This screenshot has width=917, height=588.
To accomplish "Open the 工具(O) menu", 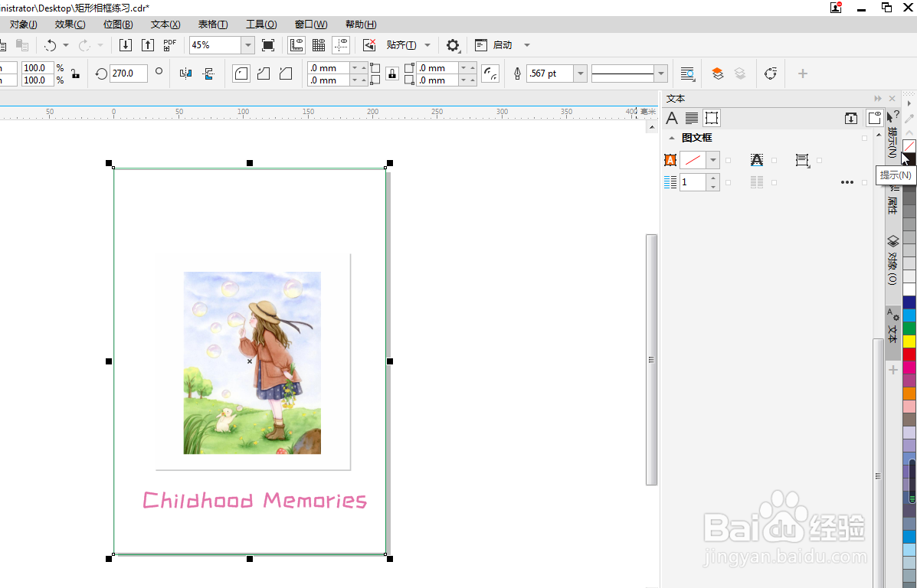I will [x=260, y=24].
